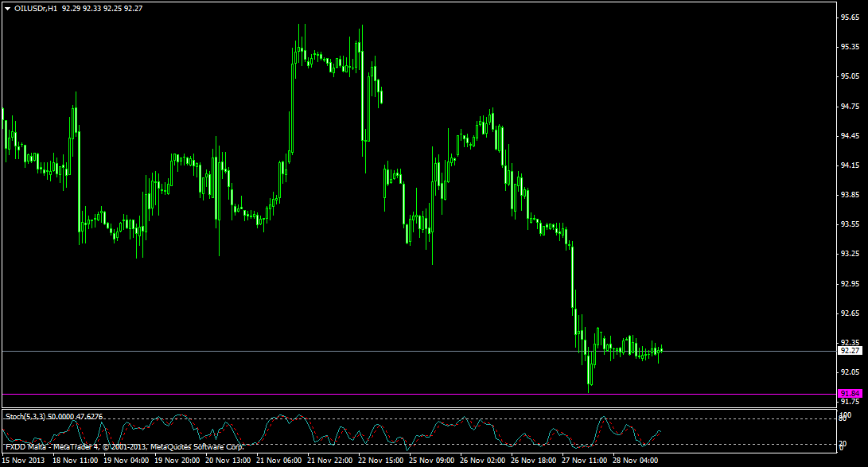Click the dropdown triangle beside OILUSDr,H1
The image size is (868, 467).
pyautogui.click(x=8, y=8)
